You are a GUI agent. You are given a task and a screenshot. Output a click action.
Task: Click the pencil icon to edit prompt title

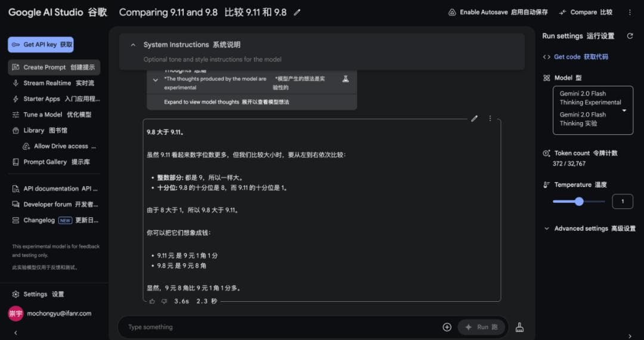coord(298,13)
